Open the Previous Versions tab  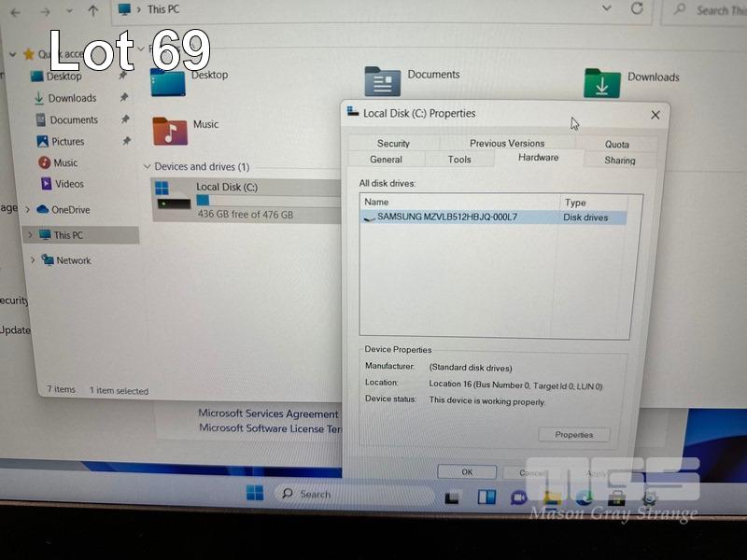point(506,144)
